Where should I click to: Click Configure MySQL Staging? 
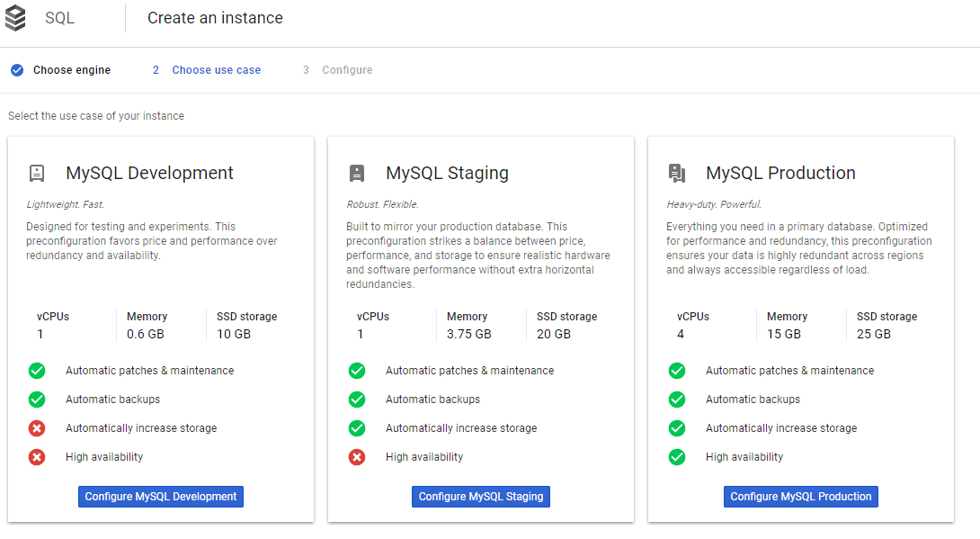(x=480, y=496)
